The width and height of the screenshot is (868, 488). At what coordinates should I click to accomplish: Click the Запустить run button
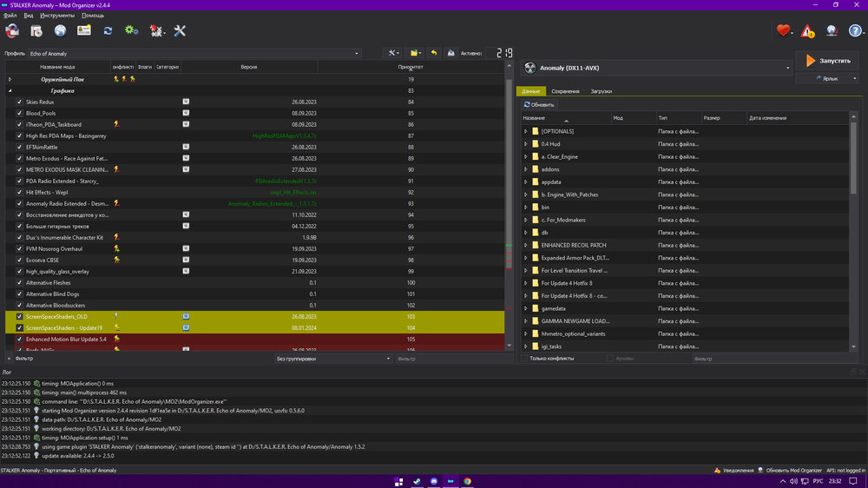coord(828,61)
